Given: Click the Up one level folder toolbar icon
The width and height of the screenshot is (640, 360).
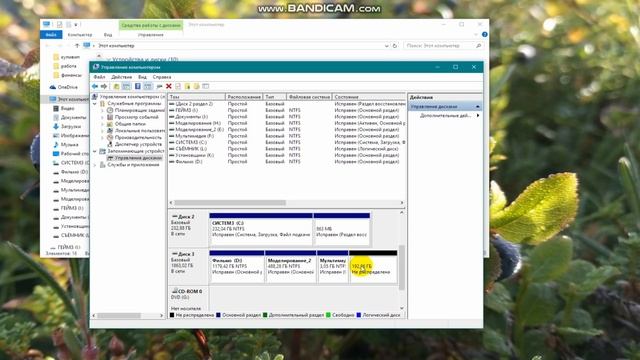Looking at the screenshot, I should [x=116, y=86].
